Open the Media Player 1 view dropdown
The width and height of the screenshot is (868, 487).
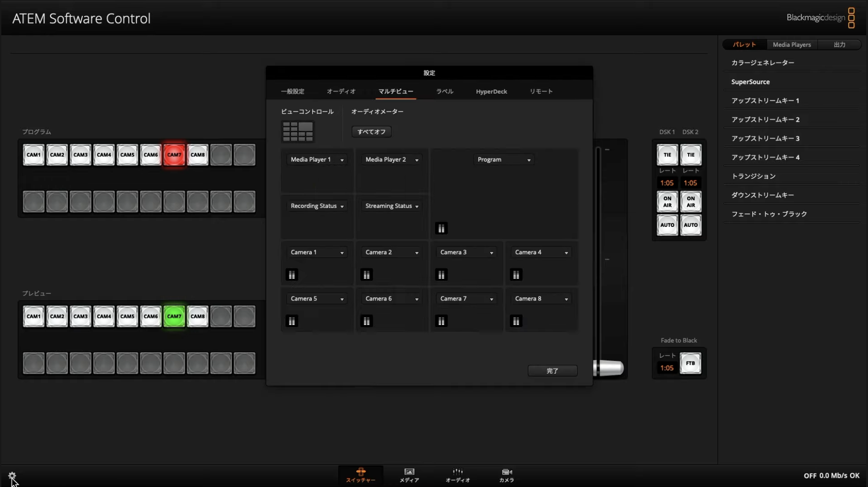point(317,159)
